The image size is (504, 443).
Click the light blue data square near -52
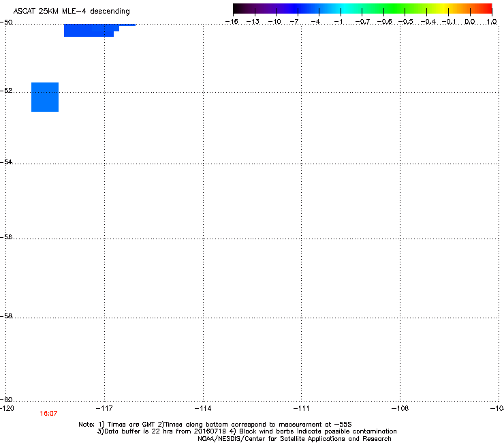(x=45, y=97)
